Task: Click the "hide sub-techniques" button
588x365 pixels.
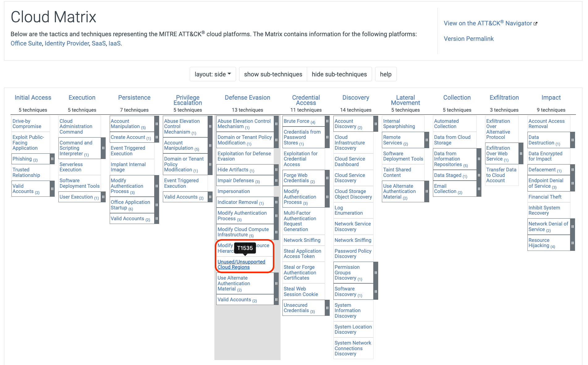Action: [x=339, y=74]
